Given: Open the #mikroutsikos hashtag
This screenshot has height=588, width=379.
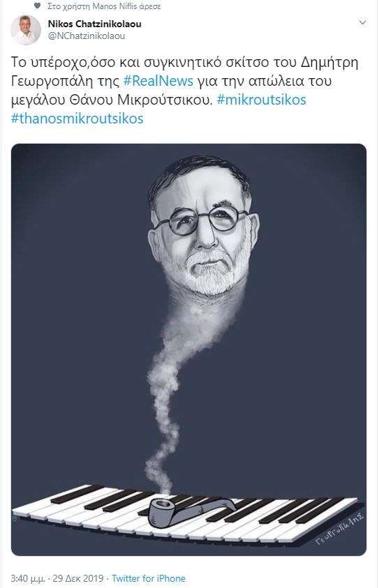Looking at the screenshot, I should [262, 100].
